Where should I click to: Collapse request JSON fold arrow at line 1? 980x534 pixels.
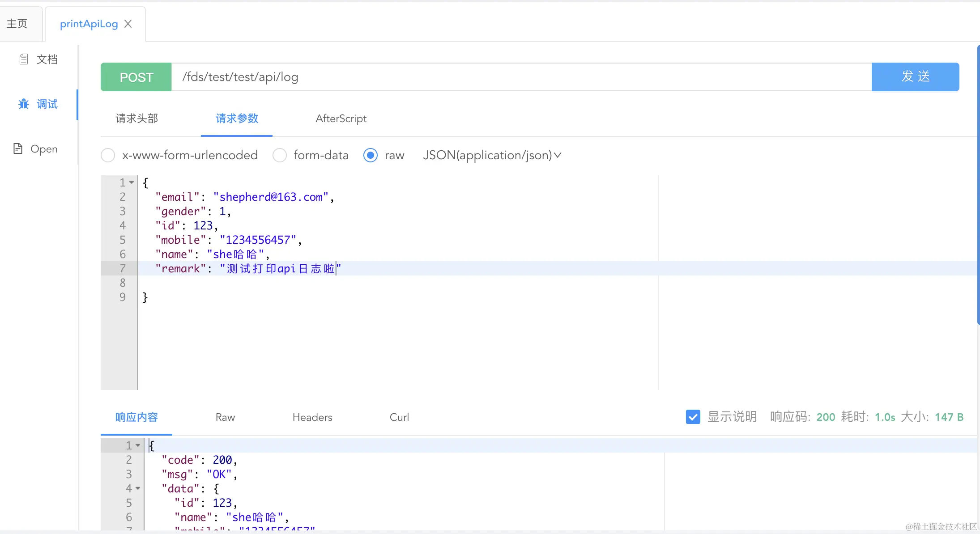tap(132, 182)
